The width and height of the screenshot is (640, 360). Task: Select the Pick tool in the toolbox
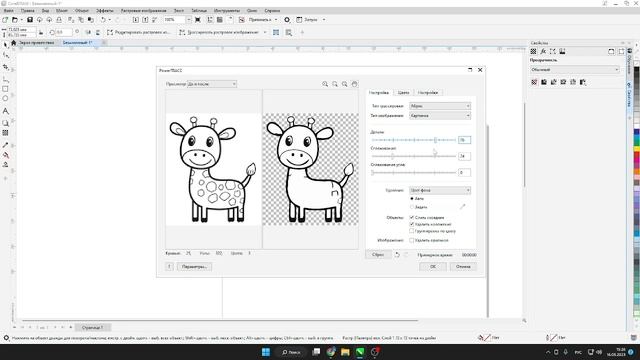(x=5, y=44)
